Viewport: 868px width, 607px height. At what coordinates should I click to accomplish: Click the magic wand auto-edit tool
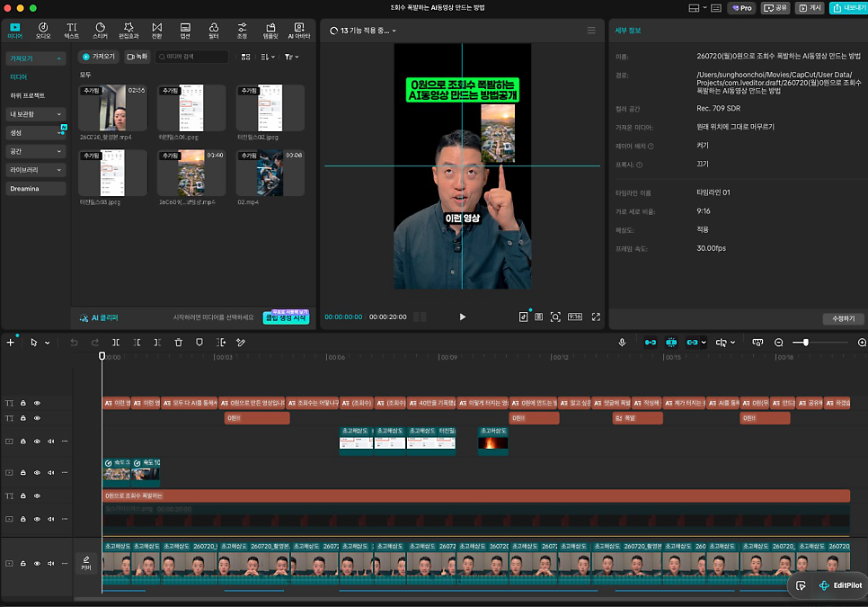coord(241,343)
